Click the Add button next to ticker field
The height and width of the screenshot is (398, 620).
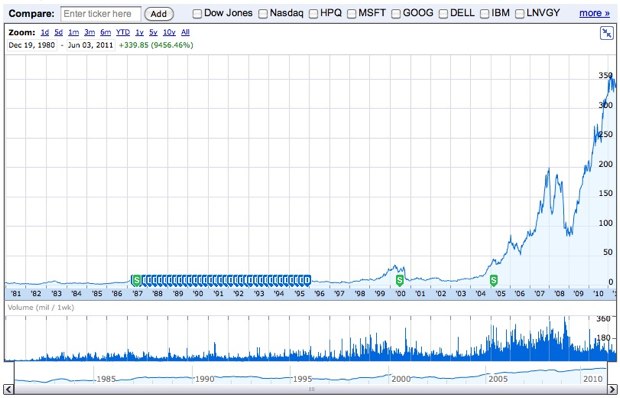[x=159, y=14]
